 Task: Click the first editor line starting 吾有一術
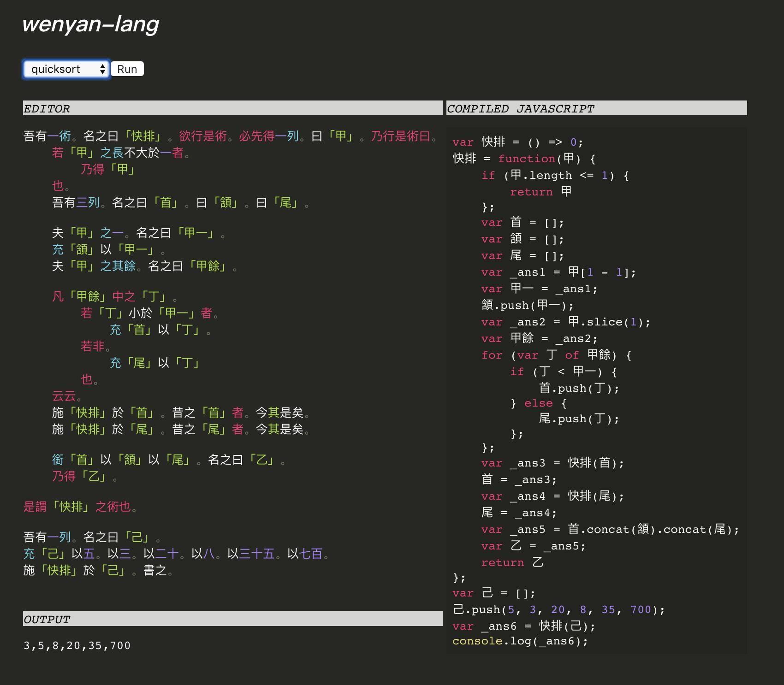230,136
